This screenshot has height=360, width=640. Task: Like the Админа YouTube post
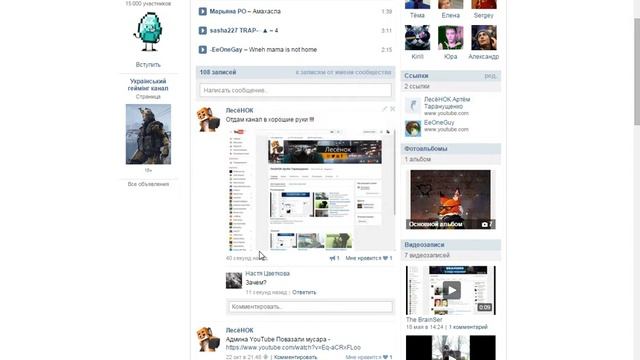click(x=369, y=357)
